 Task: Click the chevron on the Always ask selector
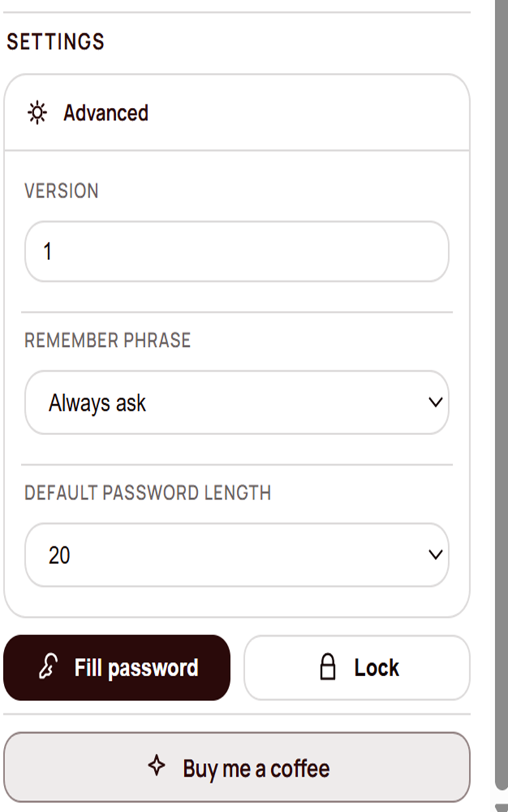pyautogui.click(x=436, y=402)
